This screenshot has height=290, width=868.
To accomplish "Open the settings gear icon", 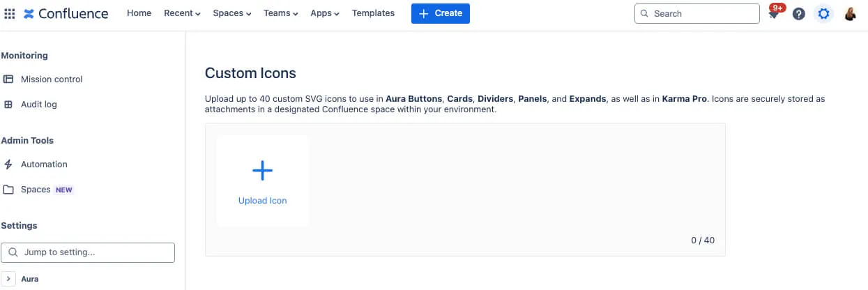I will [824, 13].
